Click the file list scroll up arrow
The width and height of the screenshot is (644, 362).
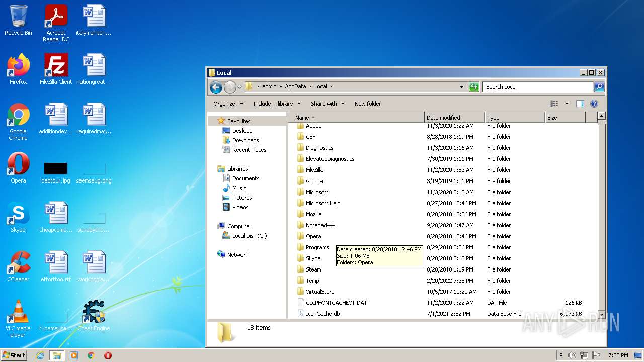pos(601,116)
